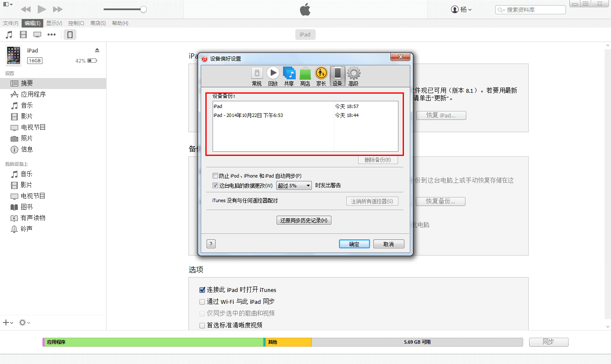Open the 文件(F) menu
Image resolution: width=611 pixels, height=364 pixels.
[x=11, y=23]
